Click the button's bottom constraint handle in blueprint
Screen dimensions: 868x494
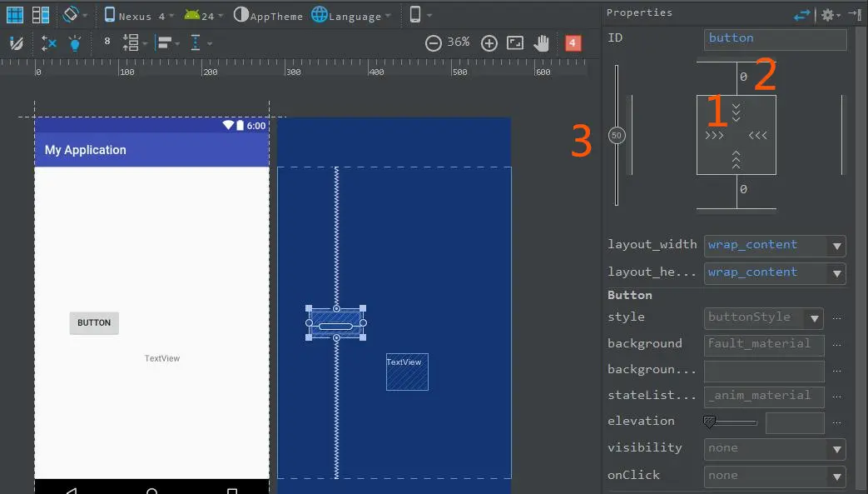click(x=336, y=337)
